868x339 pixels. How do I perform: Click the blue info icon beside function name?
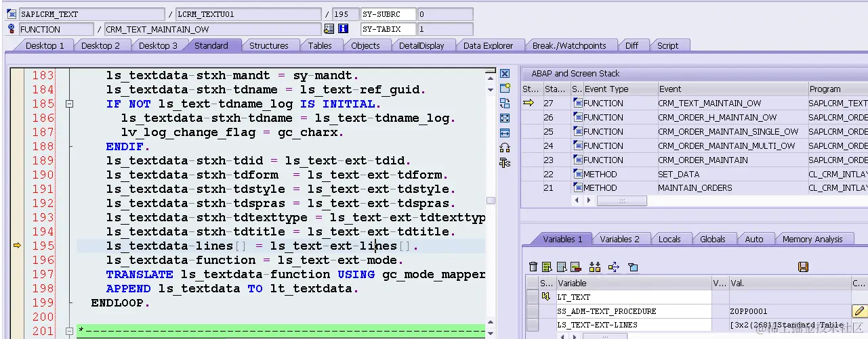[344, 29]
